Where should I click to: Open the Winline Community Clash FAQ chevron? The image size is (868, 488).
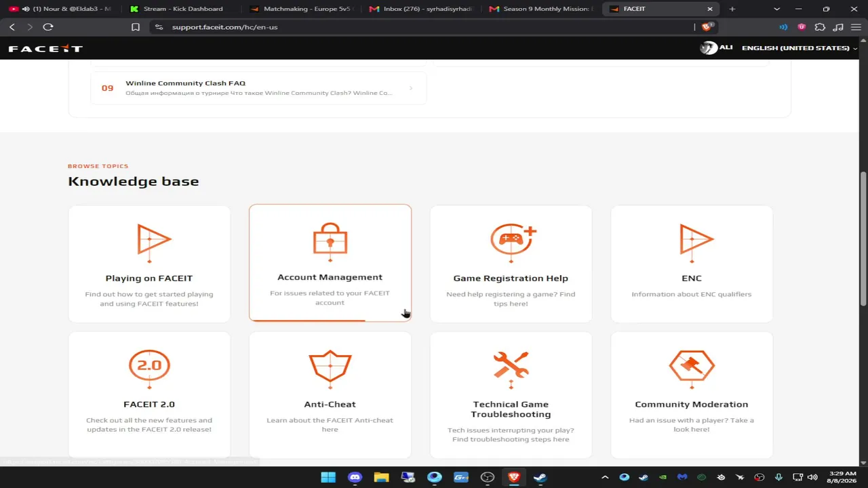tap(411, 88)
